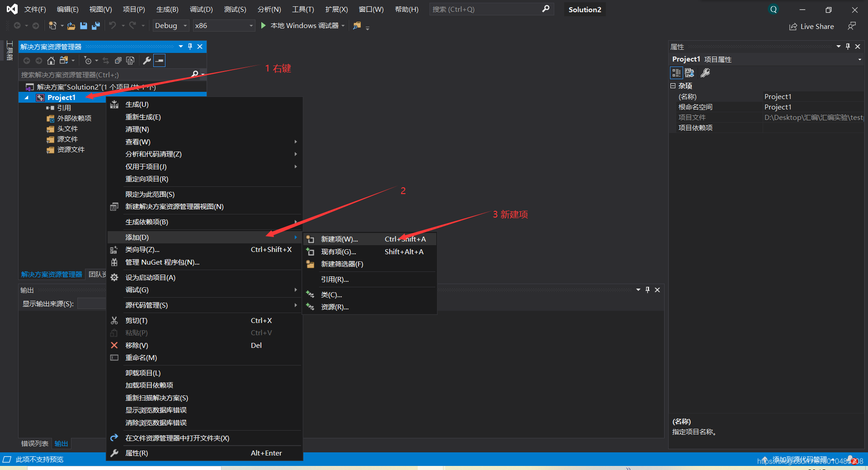Toggle the preview selected items button
The width and height of the screenshot is (868, 470).
coord(160,61)
